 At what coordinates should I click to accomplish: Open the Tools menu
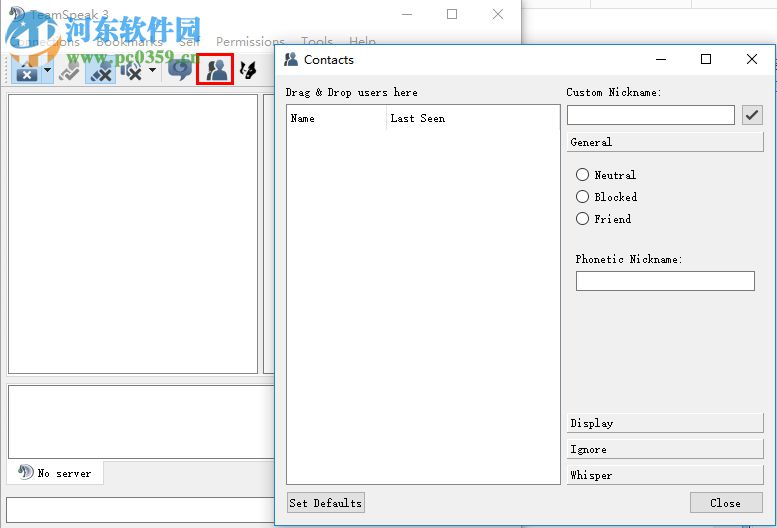click(x=317, y=42)
